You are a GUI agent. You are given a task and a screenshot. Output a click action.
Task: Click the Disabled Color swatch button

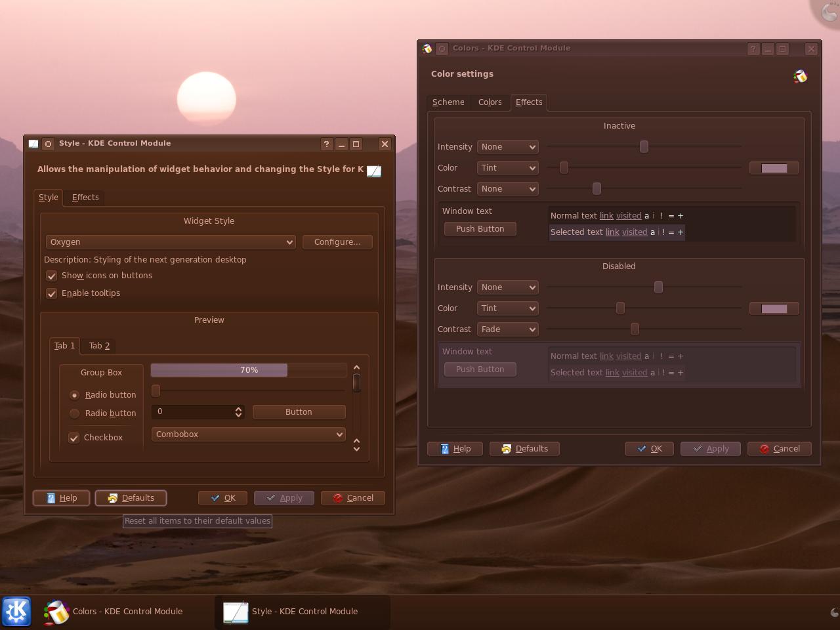click(774, 309)
